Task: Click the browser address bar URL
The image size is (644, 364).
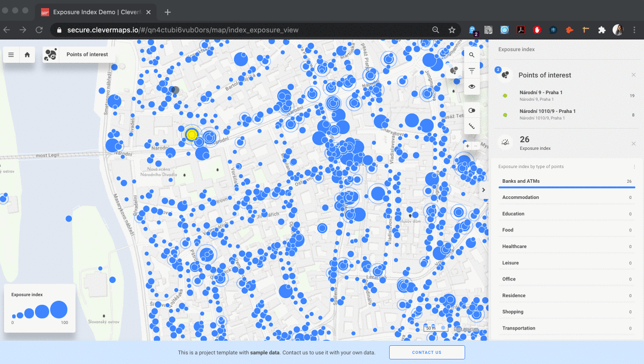Action: [x=182, y=30]
